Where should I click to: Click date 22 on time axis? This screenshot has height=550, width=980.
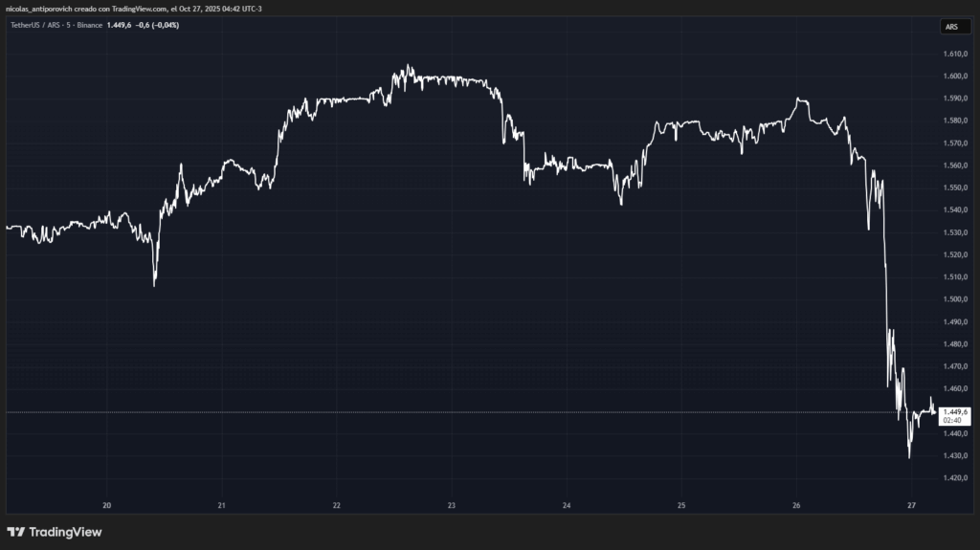[337, 505]
